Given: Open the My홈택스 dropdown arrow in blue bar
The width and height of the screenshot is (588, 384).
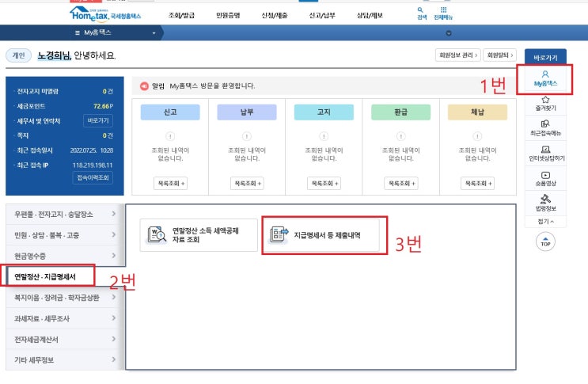Looking at the screenshot, I should [154, 33].
